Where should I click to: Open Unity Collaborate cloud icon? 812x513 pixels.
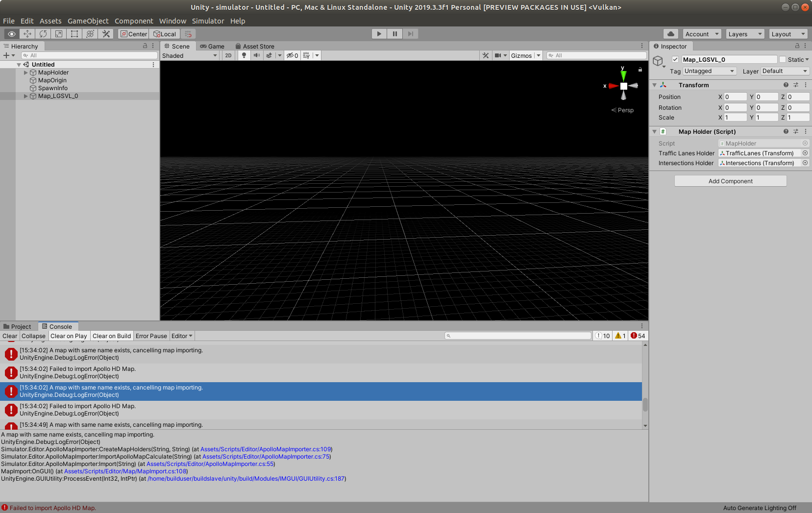coord(670,34)
